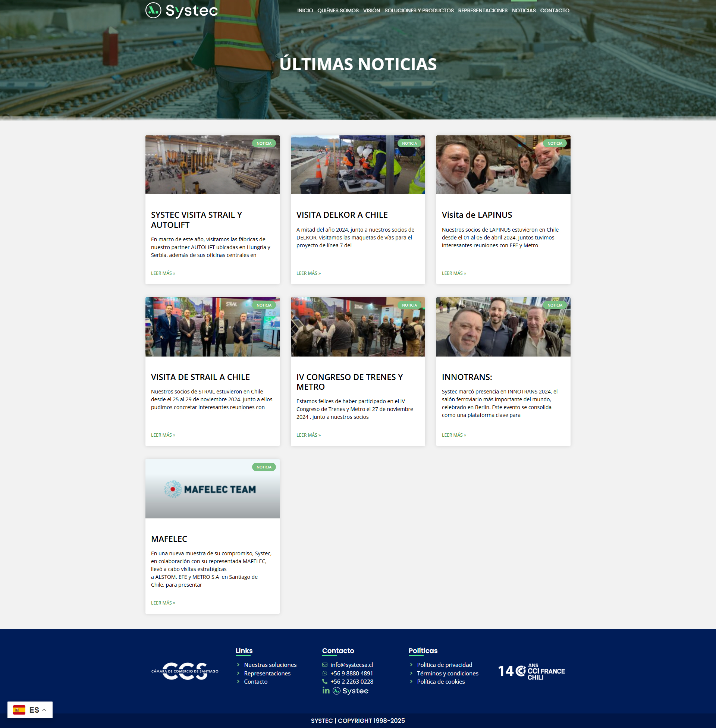Open the INNOTRANS headline

(x=467, y=377)
